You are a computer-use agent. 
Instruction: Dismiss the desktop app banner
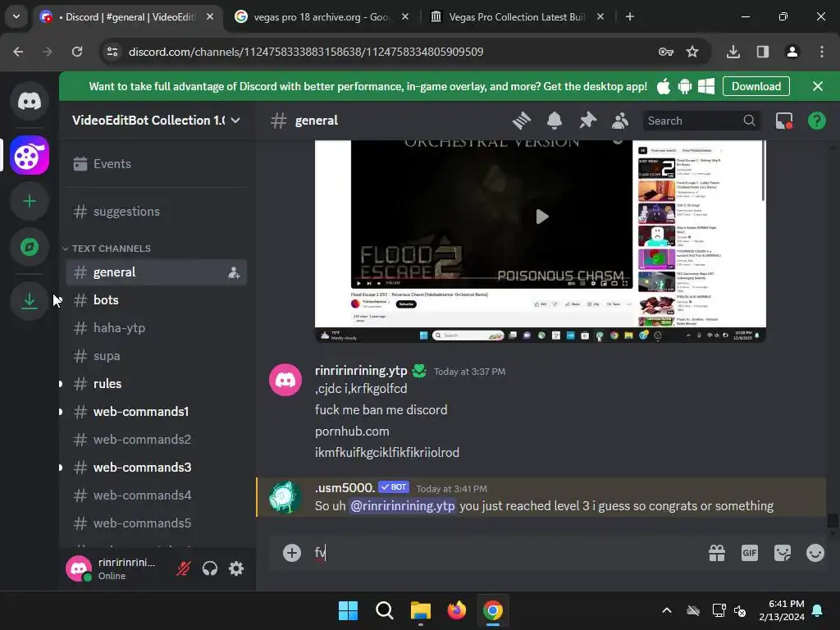(x=818, y=86)
